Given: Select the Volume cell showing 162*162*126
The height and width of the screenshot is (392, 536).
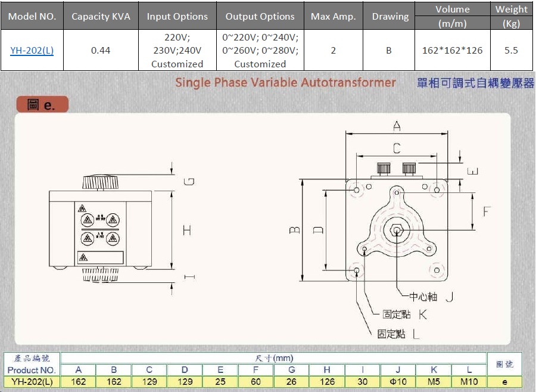Looking at the screenshot, I should click(x=452, y=51).
